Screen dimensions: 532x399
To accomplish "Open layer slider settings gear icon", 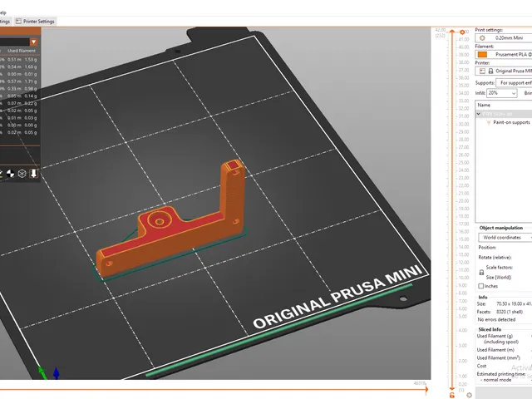I will click(469, 395).
